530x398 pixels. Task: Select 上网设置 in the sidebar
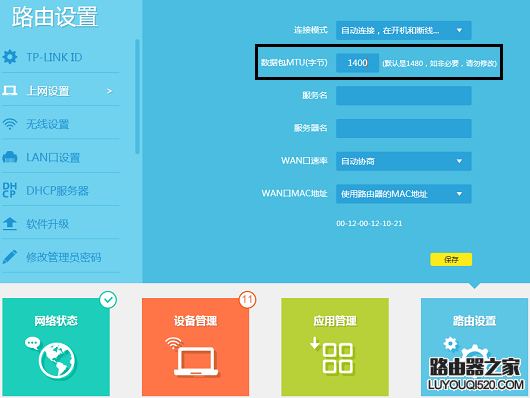click(x=61, y=91)
